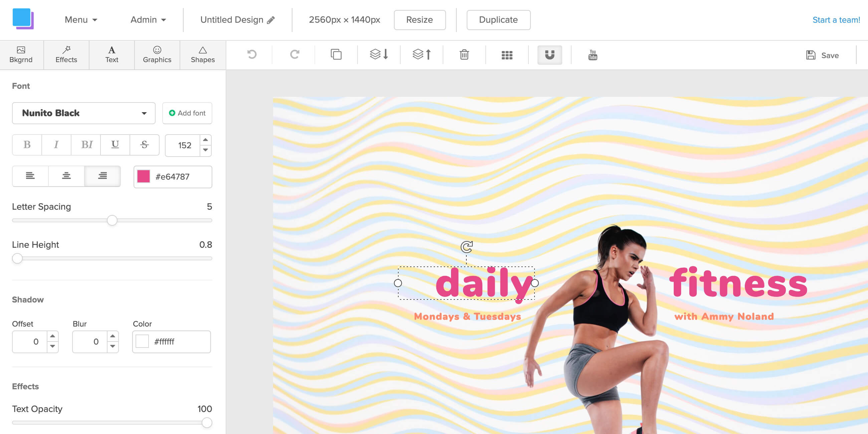Click the Save floppy disk icon
The width and height of the screenshot is (868, 434).
[810, 55]
